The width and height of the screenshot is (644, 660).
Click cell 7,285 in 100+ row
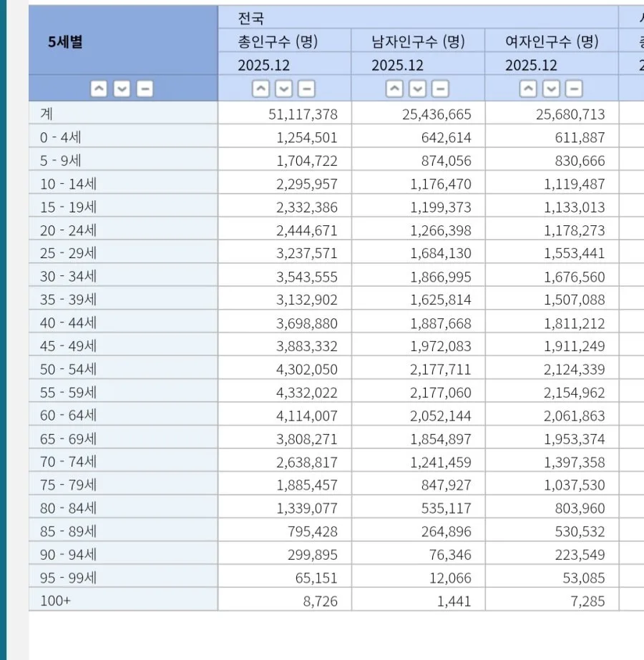click(x=552, y=599)
